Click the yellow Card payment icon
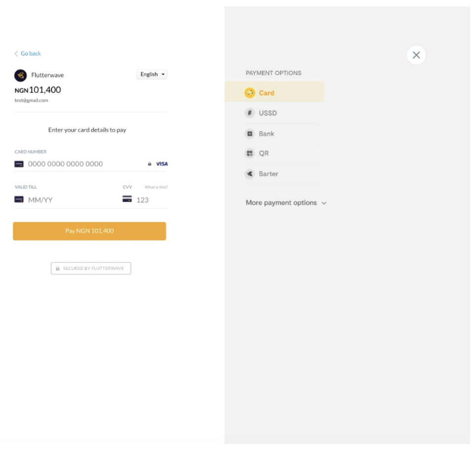Viewport: 476px width, 453px height. tap(250, 93)
